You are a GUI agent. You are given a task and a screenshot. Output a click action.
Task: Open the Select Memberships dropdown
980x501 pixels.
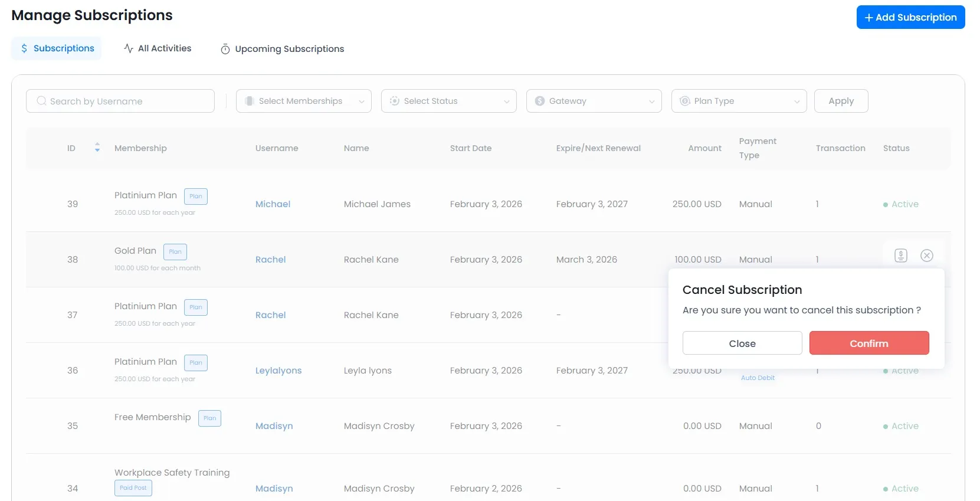304,101
